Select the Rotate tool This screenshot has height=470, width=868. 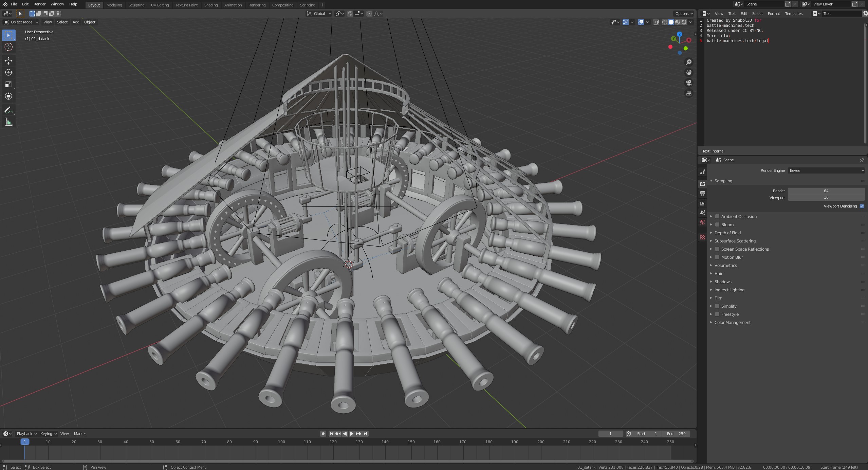[x=8, y=72]
